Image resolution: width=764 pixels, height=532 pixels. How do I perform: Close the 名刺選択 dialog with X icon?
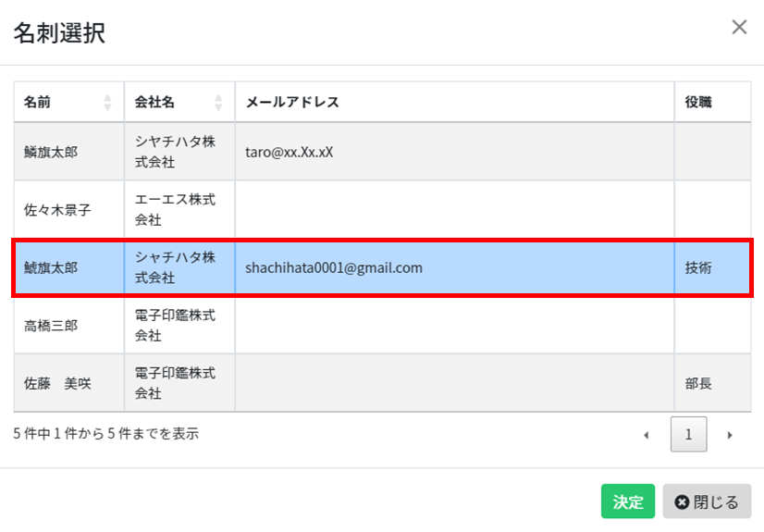(739, 27)
